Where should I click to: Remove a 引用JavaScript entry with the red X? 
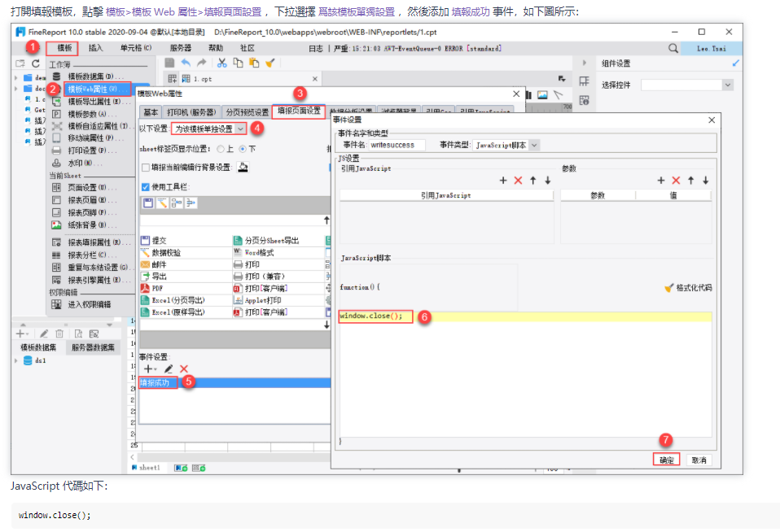[x=519, y=181]
